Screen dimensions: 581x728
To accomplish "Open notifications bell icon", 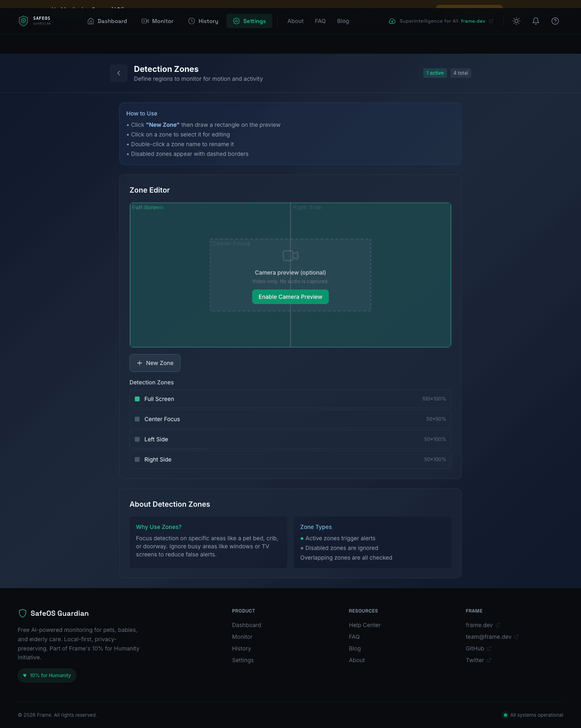I will click(x=536, y=21).
